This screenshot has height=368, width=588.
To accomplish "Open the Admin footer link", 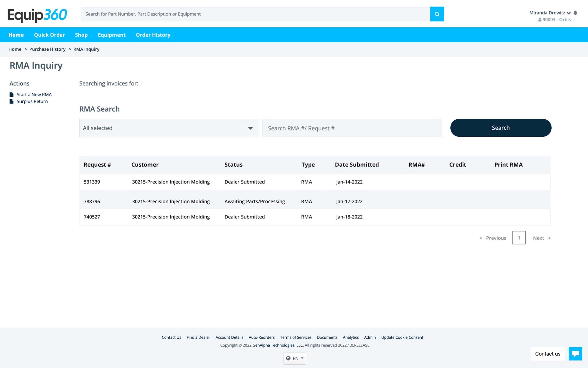I will coord(370,337).
